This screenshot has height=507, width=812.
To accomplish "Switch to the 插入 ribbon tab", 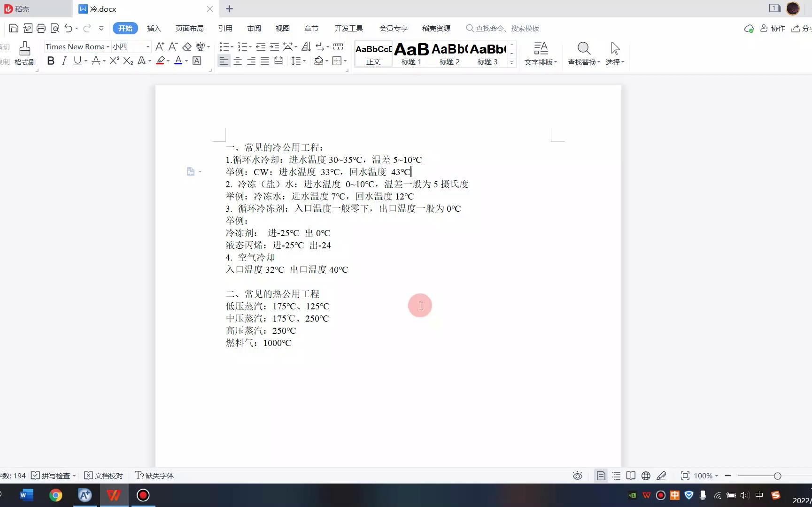I will 154,28.
